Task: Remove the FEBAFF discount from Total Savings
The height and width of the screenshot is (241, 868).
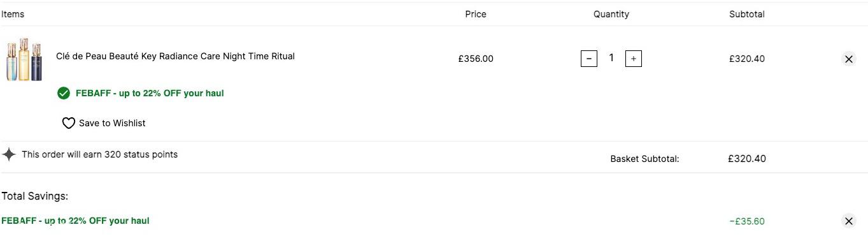Action: (x=848, y=221)
